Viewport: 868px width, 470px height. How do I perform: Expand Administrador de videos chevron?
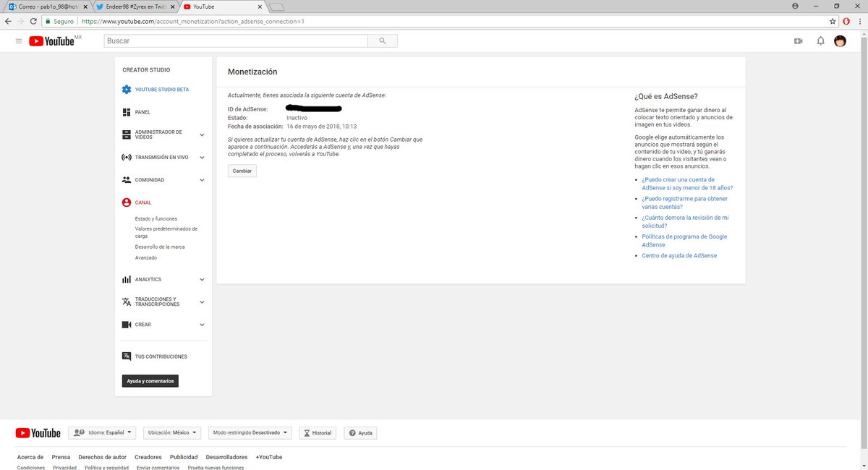pyautogui.click(x=202, y=134)
